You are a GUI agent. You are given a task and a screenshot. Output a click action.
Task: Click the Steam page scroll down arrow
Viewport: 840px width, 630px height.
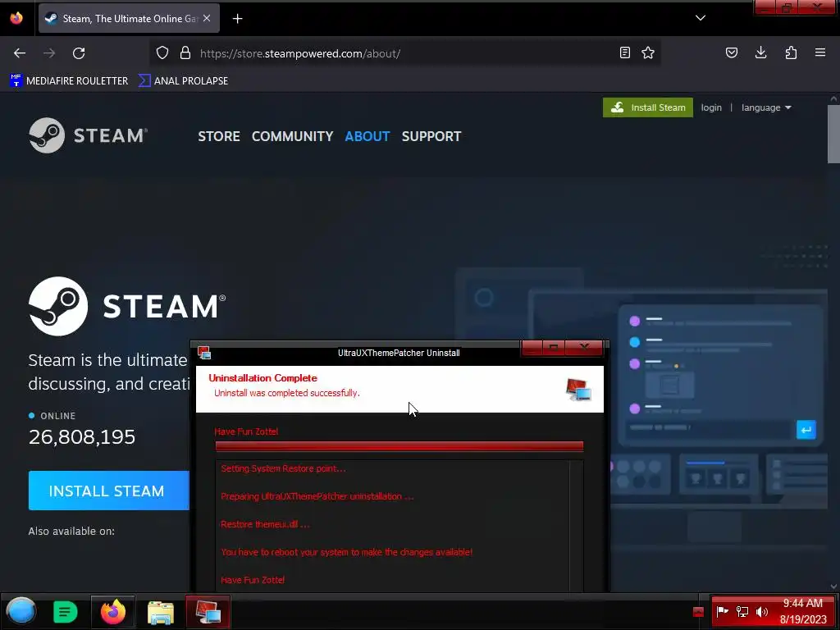pyautogui.click(x=833, y=587)
